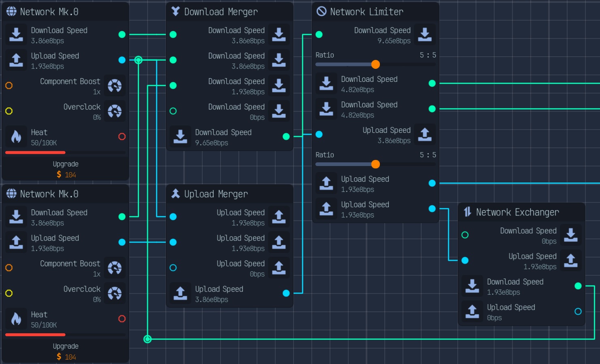Click the empty 0bps input port on the Download Merger

[173, 111]
